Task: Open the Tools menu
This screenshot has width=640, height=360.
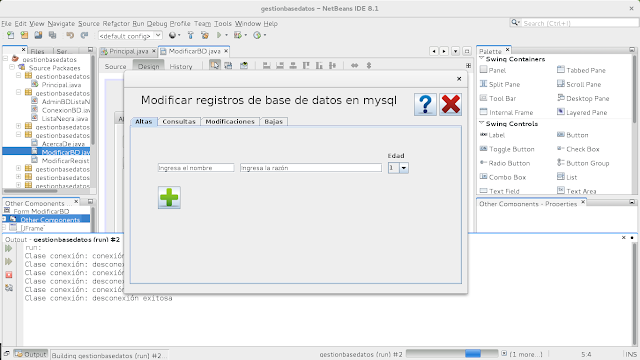Action: [x=223, y=24]
